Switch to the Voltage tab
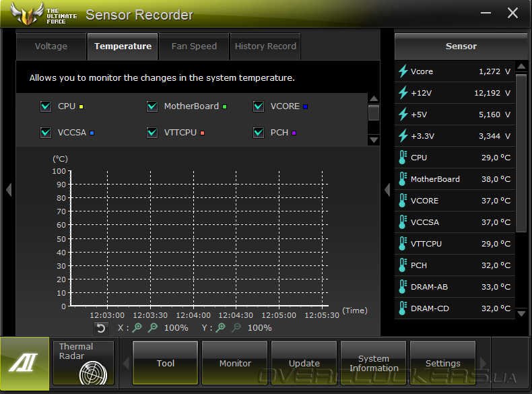Viewport: 532px width, 394px height. pyautogui.click(x=51, y=46)
